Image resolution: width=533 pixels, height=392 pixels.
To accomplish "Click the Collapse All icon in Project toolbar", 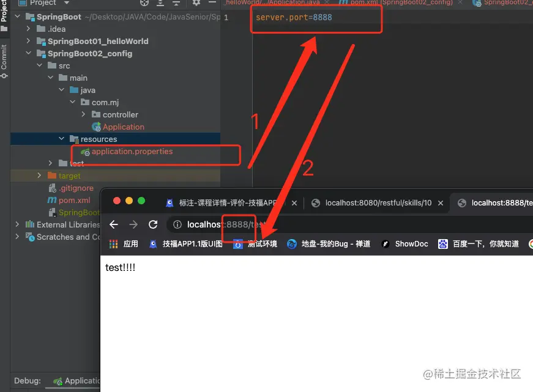I will coord(176,3).
